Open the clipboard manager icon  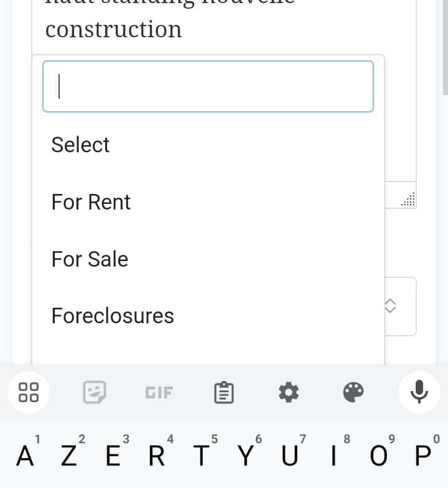[x=224, y=392]
